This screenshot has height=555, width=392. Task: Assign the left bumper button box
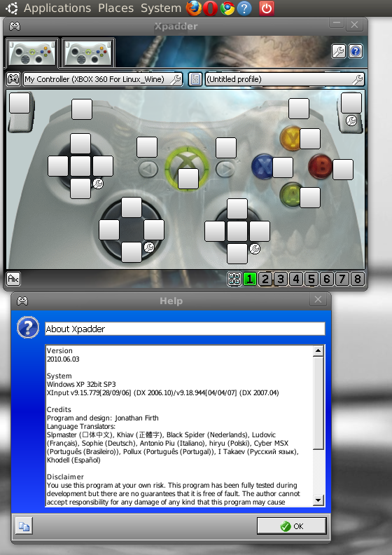point(82,109)
